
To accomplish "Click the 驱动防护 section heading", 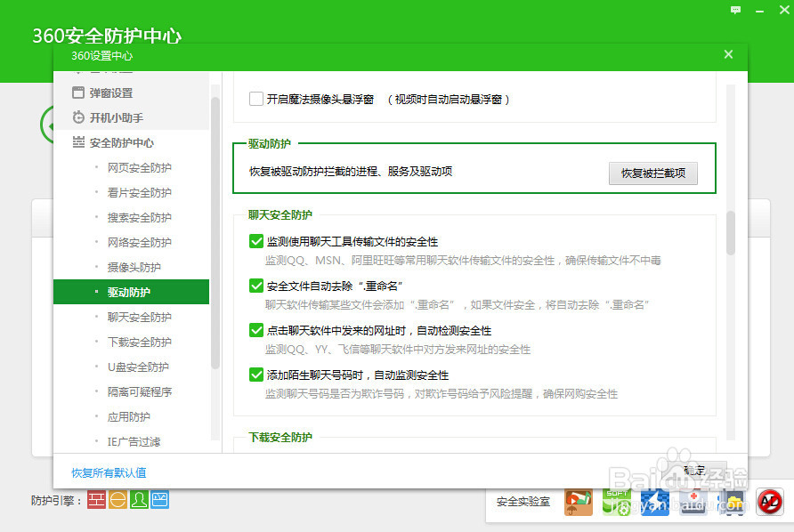I will click(270, 144).
